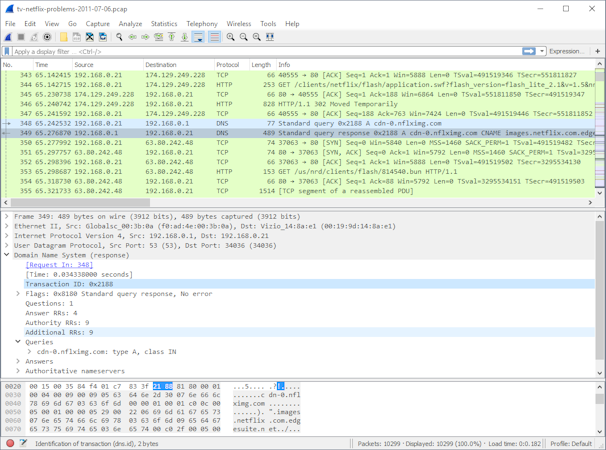Expand Internet Protocol Version 4 node

click(7, 236)
